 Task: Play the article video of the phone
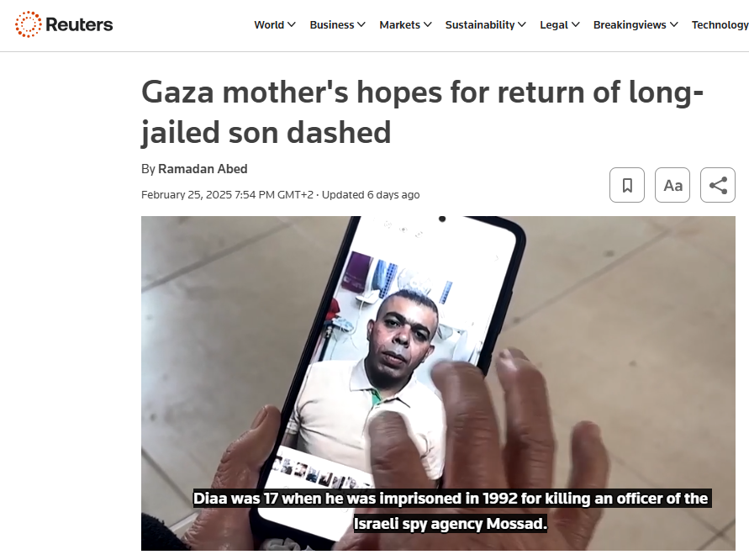(438, 383)
